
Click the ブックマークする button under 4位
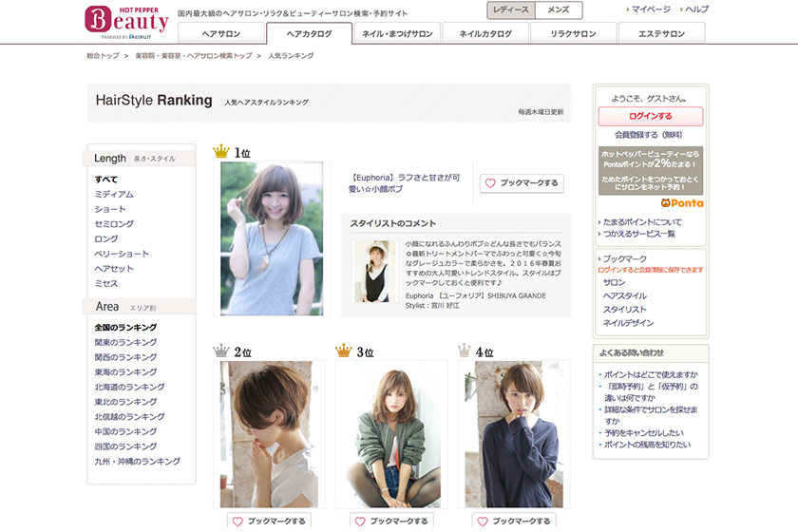tap(514, 521)
